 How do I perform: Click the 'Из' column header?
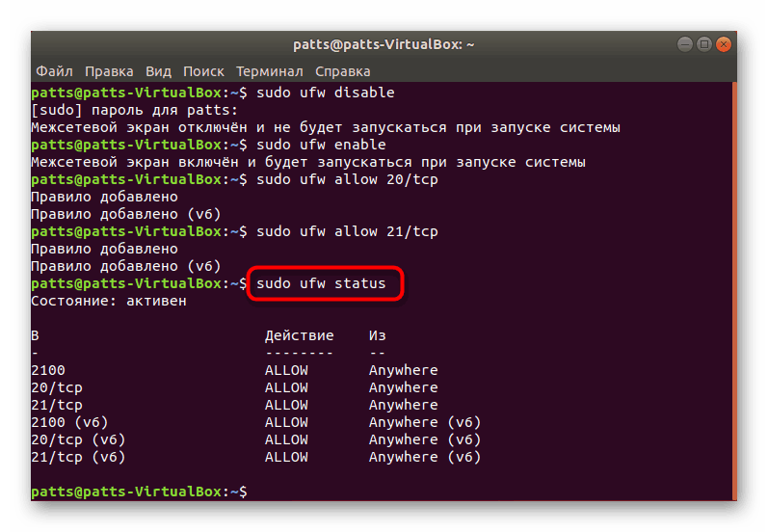coord(377,335)
